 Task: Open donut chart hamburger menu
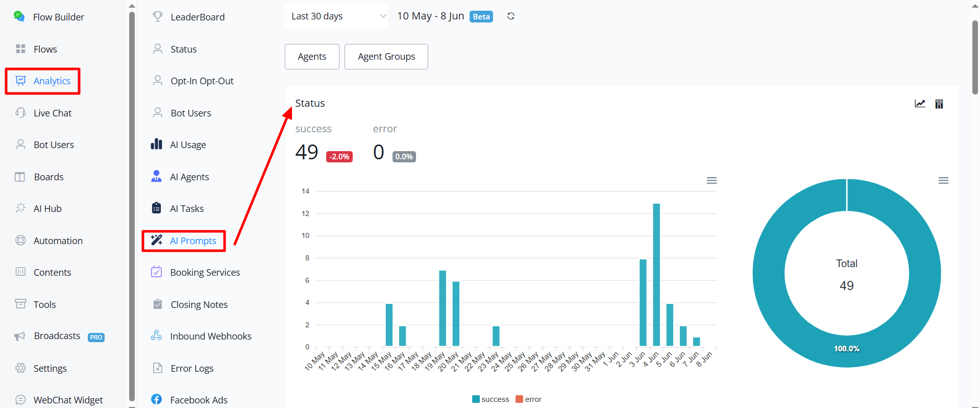tap(943, 181)
